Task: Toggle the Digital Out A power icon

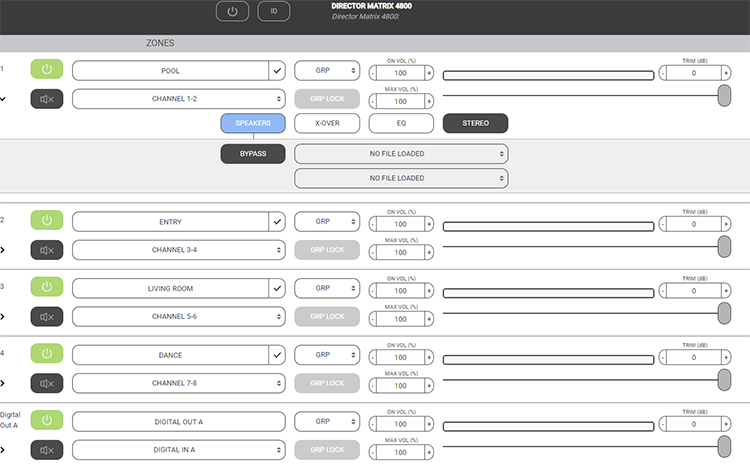Action: tap(47, 422)
